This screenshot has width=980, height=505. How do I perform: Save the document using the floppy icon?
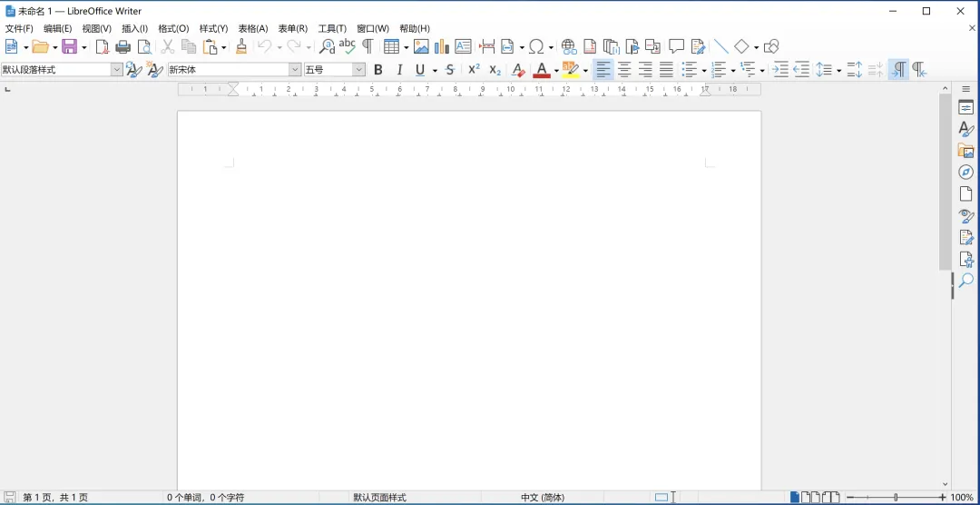click(69, 46)
